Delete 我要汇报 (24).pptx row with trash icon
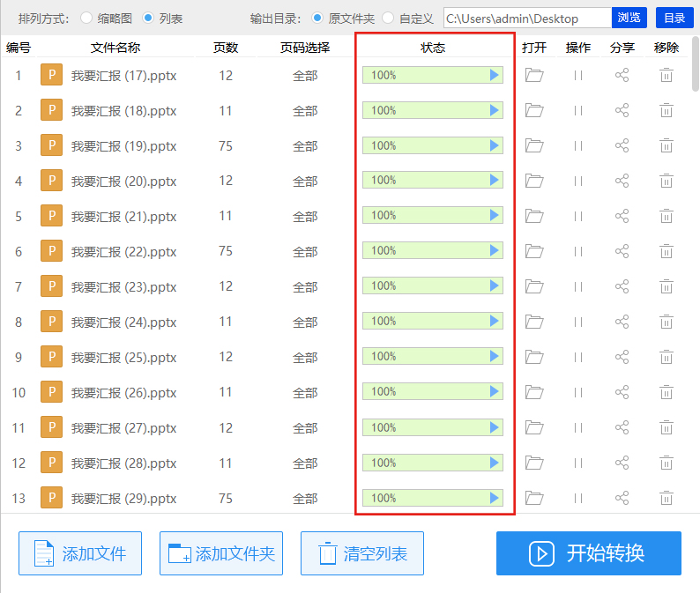This screenshot has height=593, width=700. click(666, 322)
